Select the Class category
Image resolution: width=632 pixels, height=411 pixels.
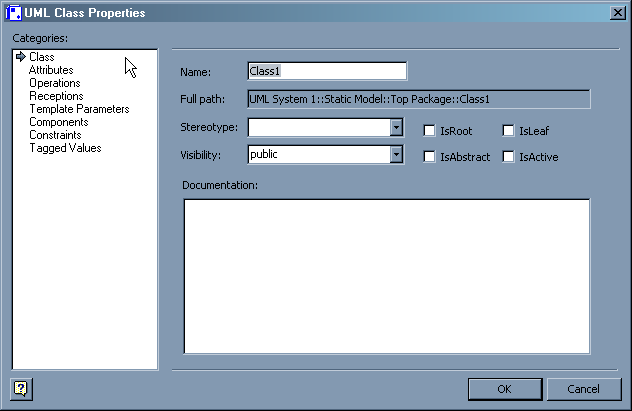pyautogui.click(x=41, y=57)
